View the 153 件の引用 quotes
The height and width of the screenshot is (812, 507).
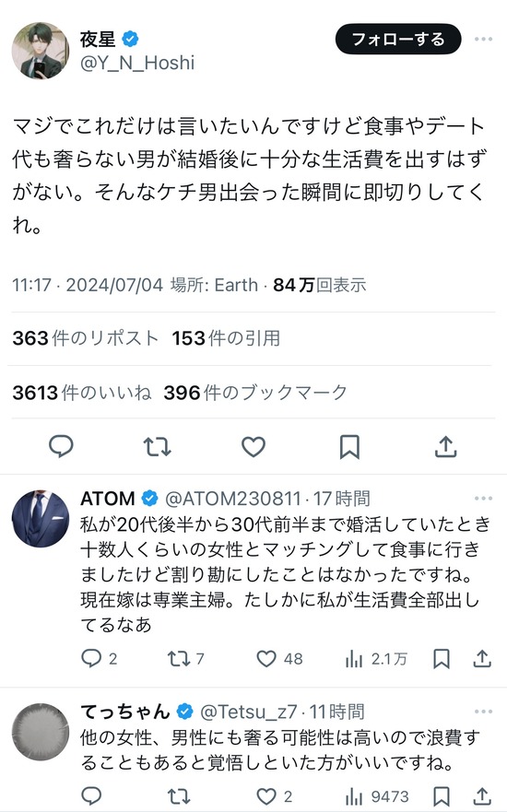[227, 338]
